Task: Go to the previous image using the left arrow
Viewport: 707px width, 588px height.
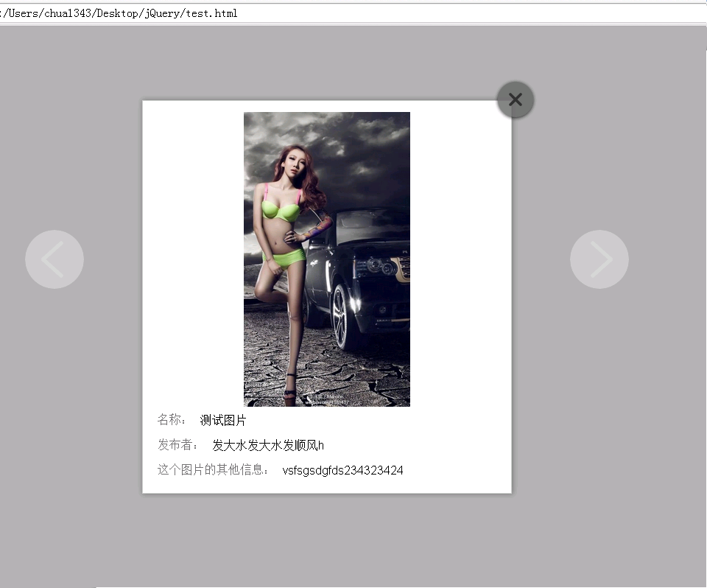Action: coord(54,259)
